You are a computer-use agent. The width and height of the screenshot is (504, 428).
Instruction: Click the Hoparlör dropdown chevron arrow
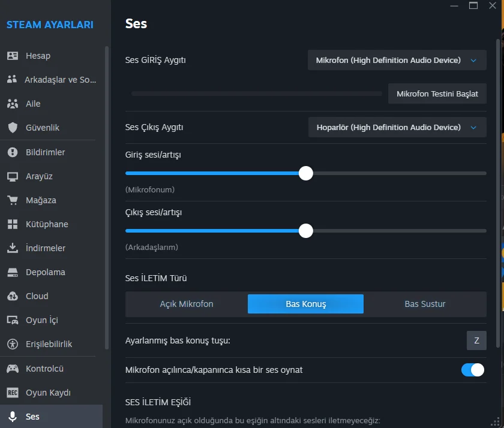point(473,128)
